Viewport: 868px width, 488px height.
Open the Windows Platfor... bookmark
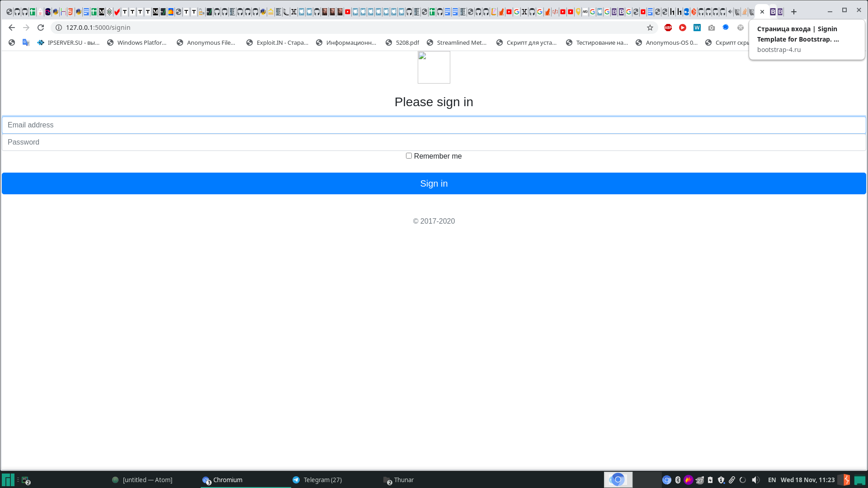[137, 42]
